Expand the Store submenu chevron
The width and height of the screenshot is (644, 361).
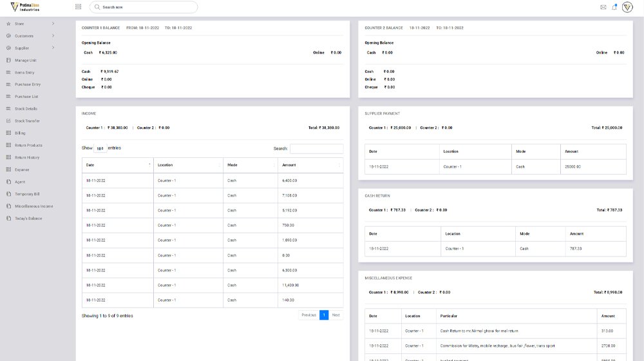click(53, 23)
